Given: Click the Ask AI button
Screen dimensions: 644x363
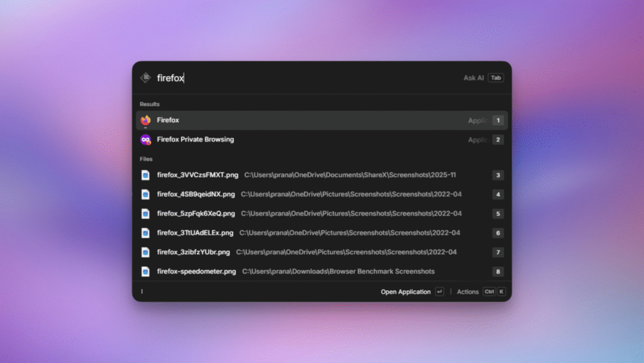Looking at the screenshot, I should [474, 78].
